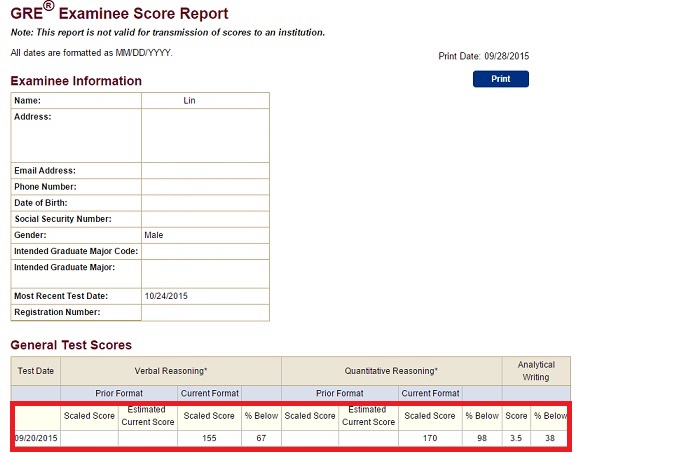The height and width of the screenshot is (460, 674).
Task: Select the "Phone Number:" label
Action: (x=45, y=187)
